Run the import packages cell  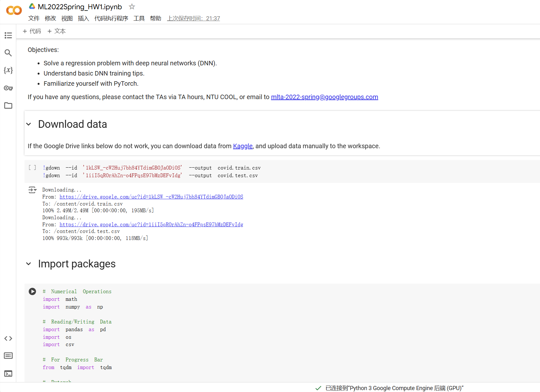32,292
